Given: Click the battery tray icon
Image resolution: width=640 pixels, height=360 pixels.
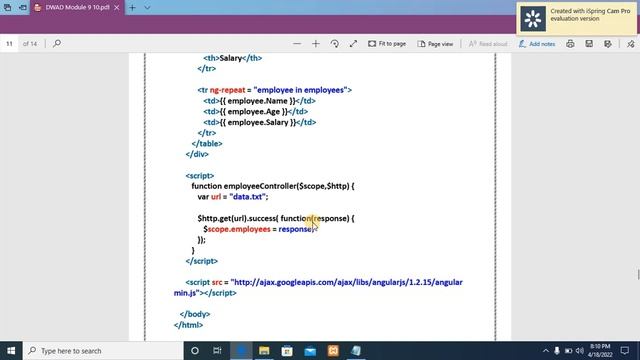Looking at the screenshot, I should (568, 351).
